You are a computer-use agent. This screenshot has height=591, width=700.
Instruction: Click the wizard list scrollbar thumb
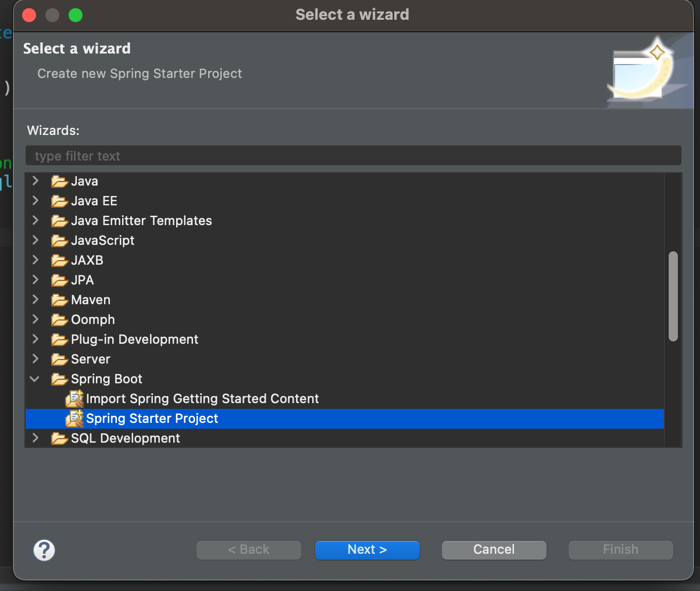673,296
